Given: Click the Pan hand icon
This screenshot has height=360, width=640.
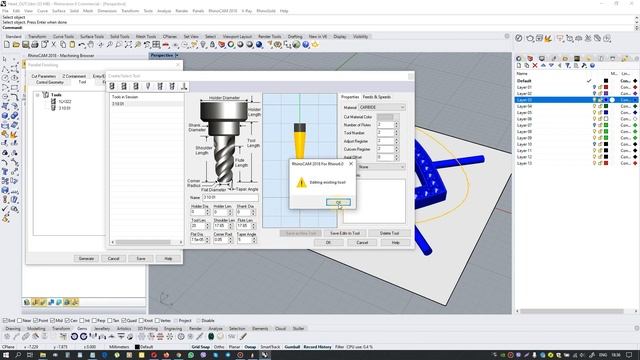Looking at the screenshot, I should (91, 44).
